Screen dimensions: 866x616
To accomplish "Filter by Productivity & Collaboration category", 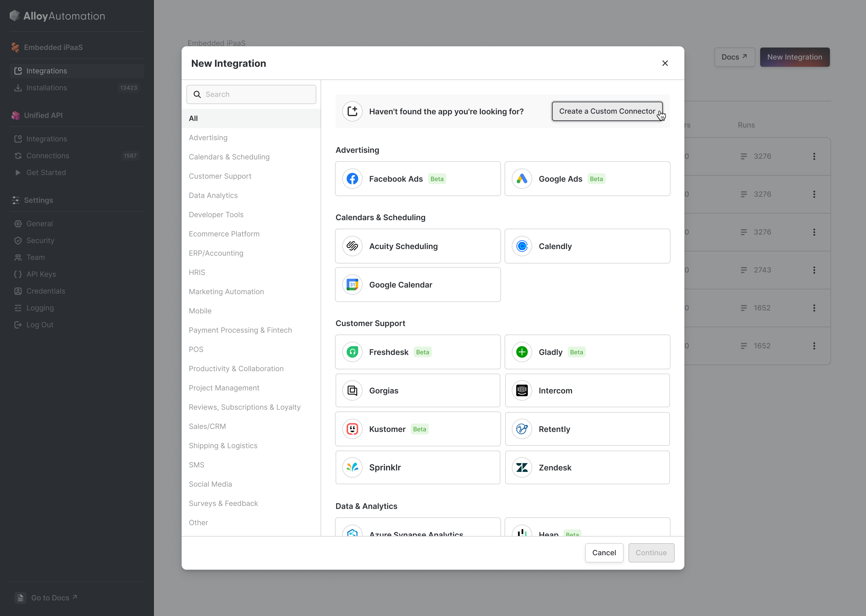I will click(x=251, y=369).
